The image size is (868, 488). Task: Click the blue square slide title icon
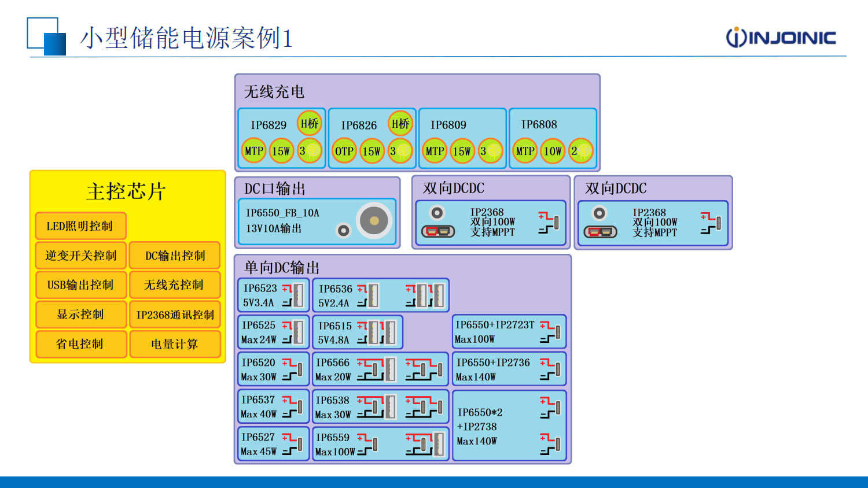coord(46,36)
